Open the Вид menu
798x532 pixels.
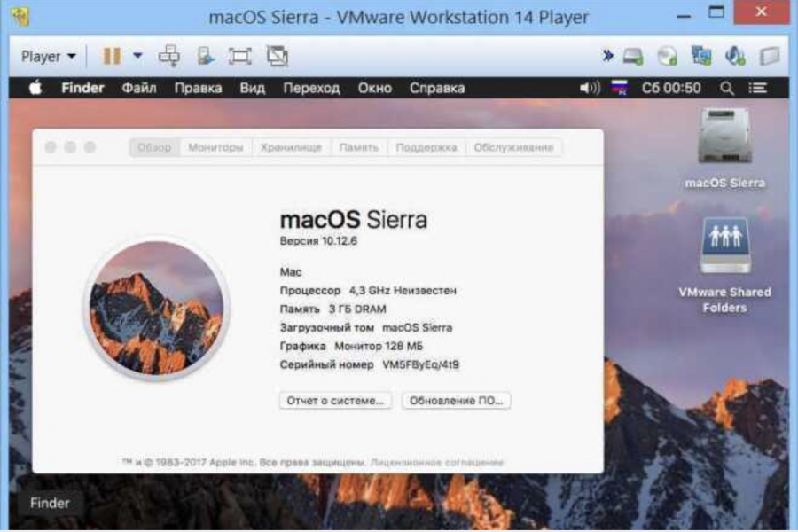[253, 88]
